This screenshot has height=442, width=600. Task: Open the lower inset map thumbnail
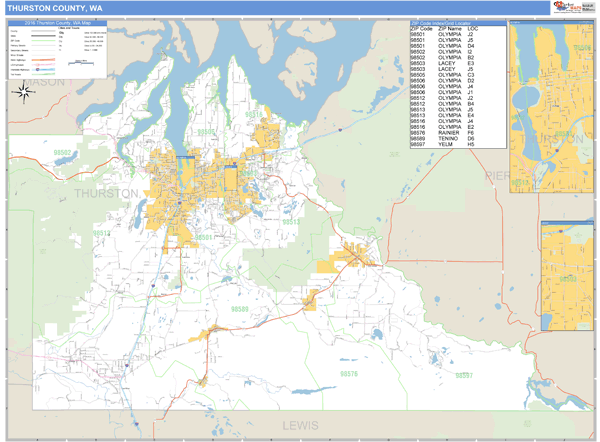(567, 276)
